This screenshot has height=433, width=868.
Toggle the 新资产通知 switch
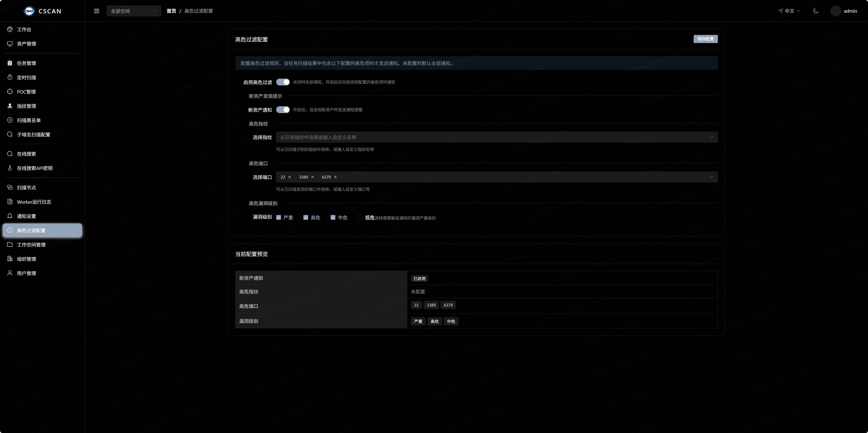pos(283,109)
